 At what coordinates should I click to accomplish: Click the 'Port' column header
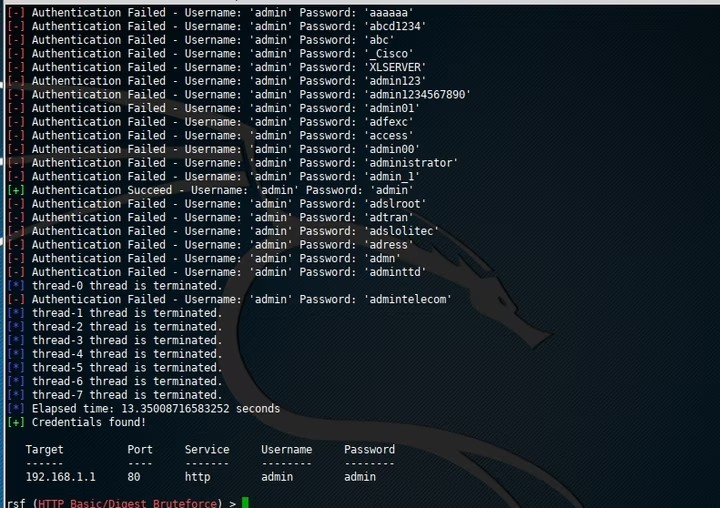tap(140, 450)
